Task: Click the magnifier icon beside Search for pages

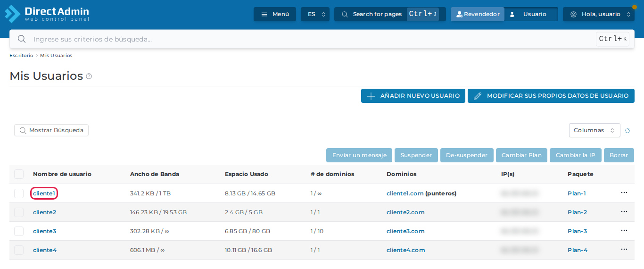Action: (x=345, y=14)
